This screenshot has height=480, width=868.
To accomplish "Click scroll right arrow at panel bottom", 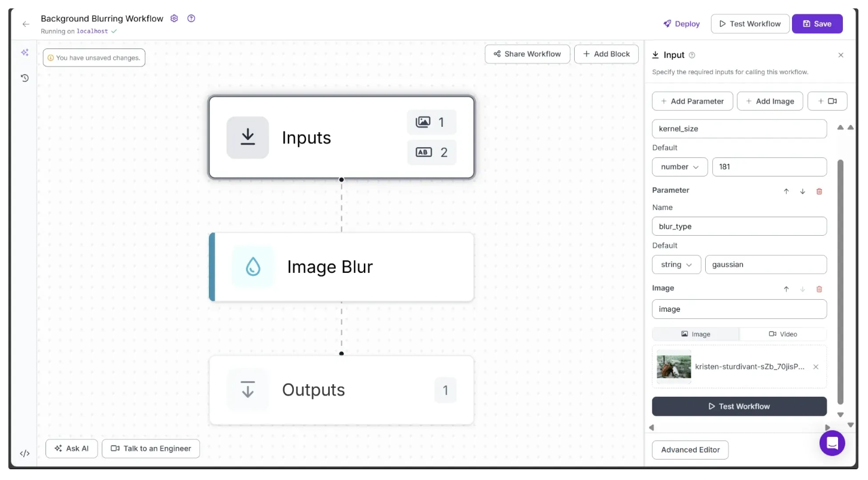I will (x=828, y=428).
